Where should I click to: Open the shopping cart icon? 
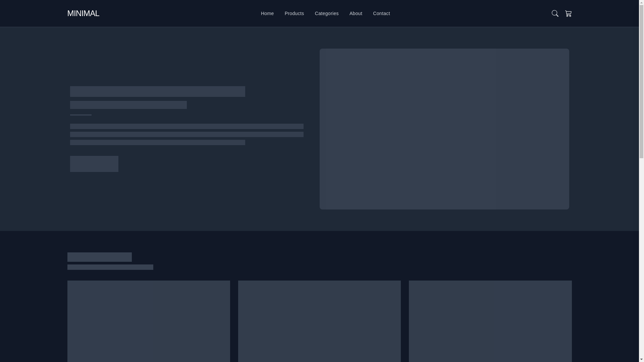coord(568,13)
